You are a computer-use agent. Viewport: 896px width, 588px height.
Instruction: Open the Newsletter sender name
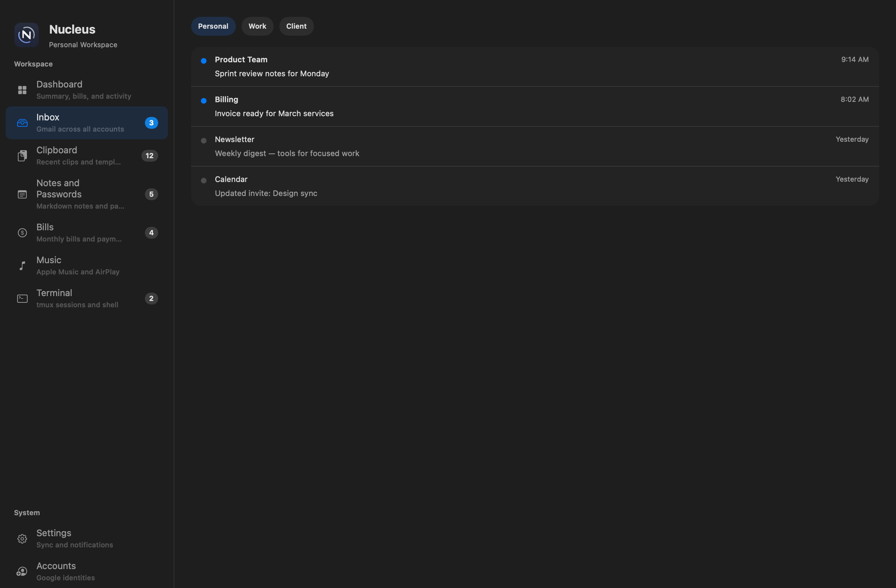(x=234, y=139)
